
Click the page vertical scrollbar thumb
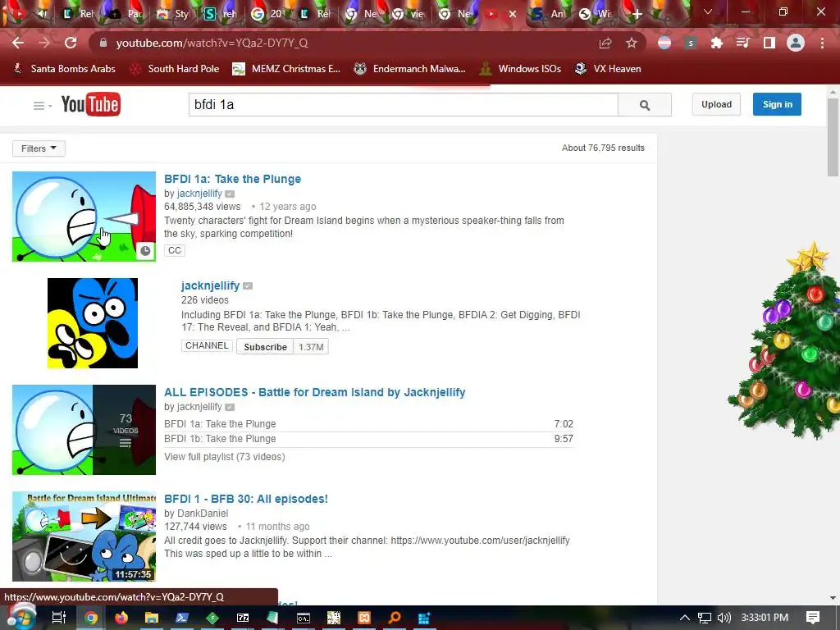point(833,138)
